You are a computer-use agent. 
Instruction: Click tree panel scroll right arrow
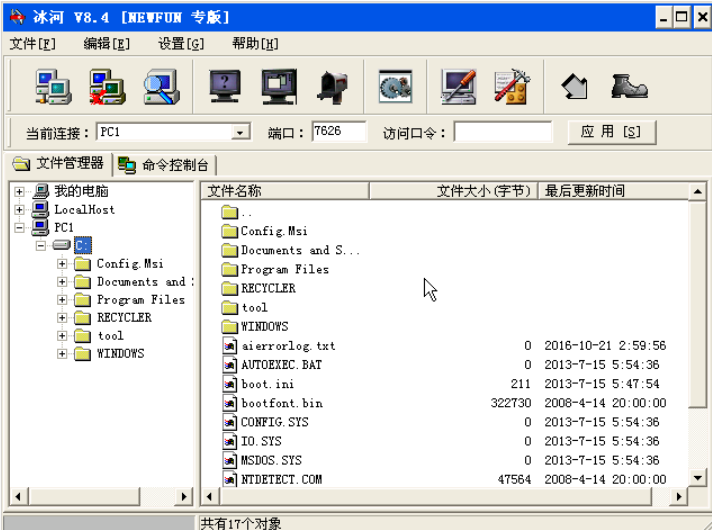(x=184, y=496)
